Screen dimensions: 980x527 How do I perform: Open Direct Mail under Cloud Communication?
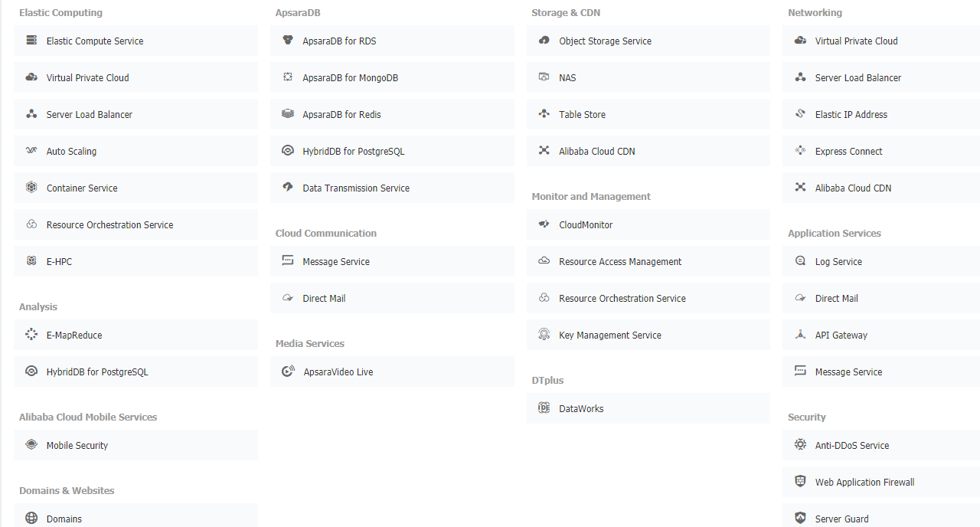pos(392,298)
